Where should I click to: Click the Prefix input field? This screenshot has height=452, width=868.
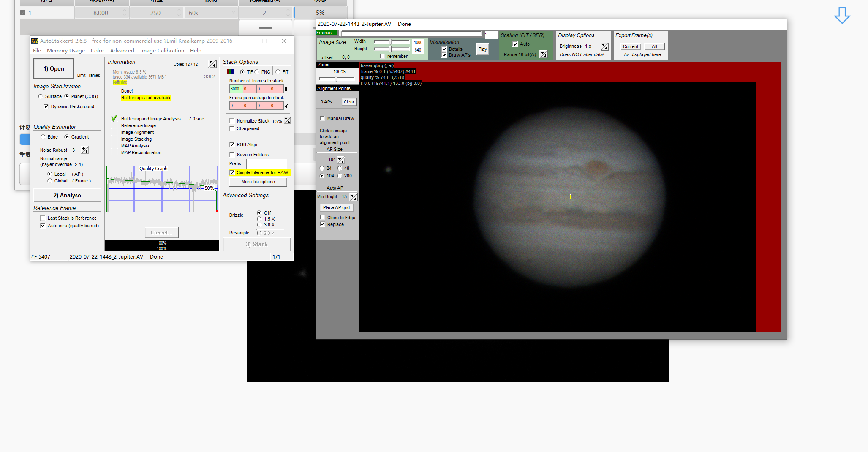pyautogui.click(x=267, y=163)
